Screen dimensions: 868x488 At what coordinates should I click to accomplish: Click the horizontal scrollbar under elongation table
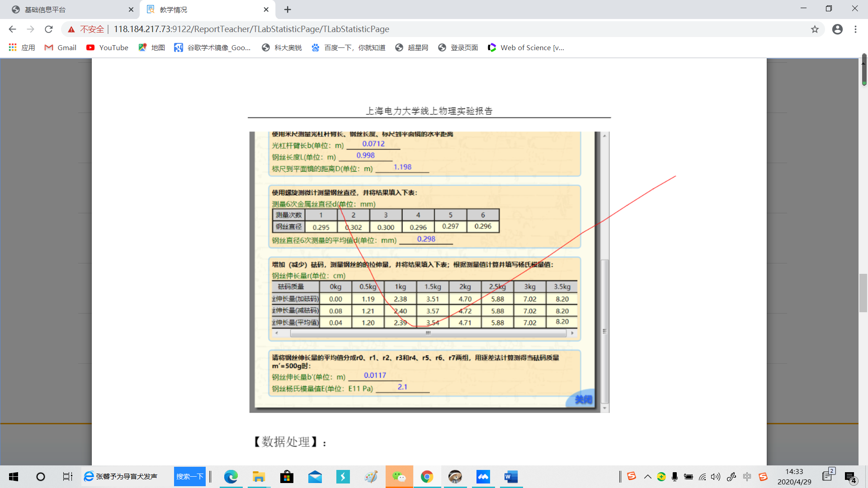(x=428, y=333)
